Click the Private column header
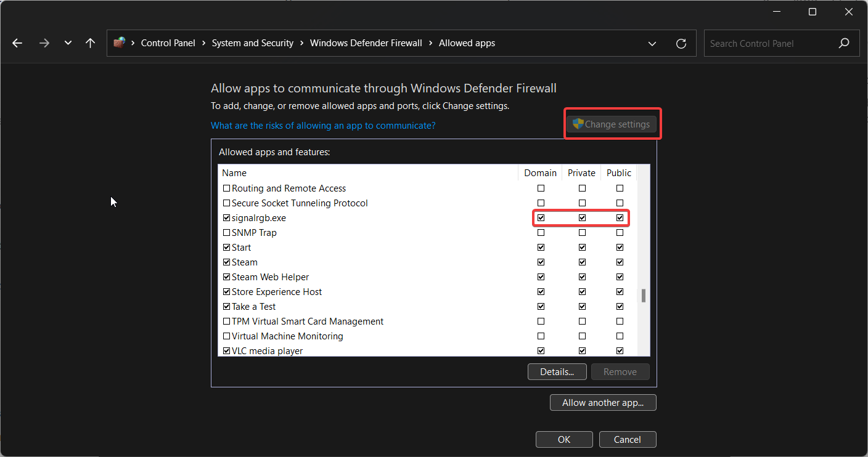Viewport: 868px width, 457px height. pyautogui.click(x=581, y=173)
